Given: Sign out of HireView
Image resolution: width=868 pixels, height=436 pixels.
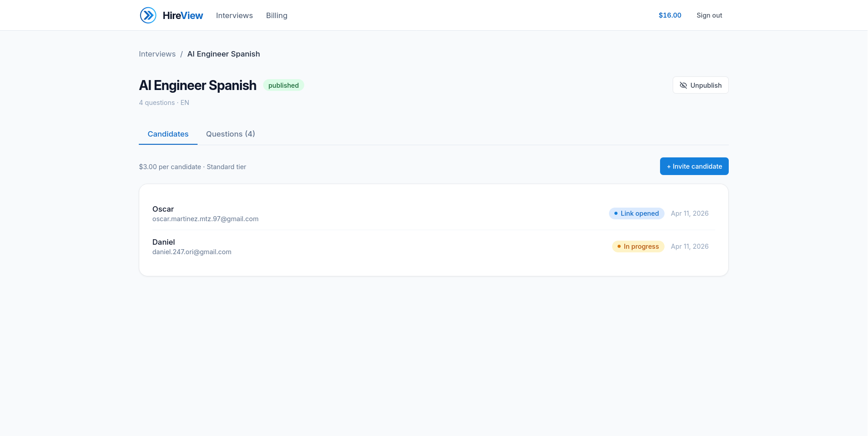Looking at the screenshot, I should pos(709,15).
